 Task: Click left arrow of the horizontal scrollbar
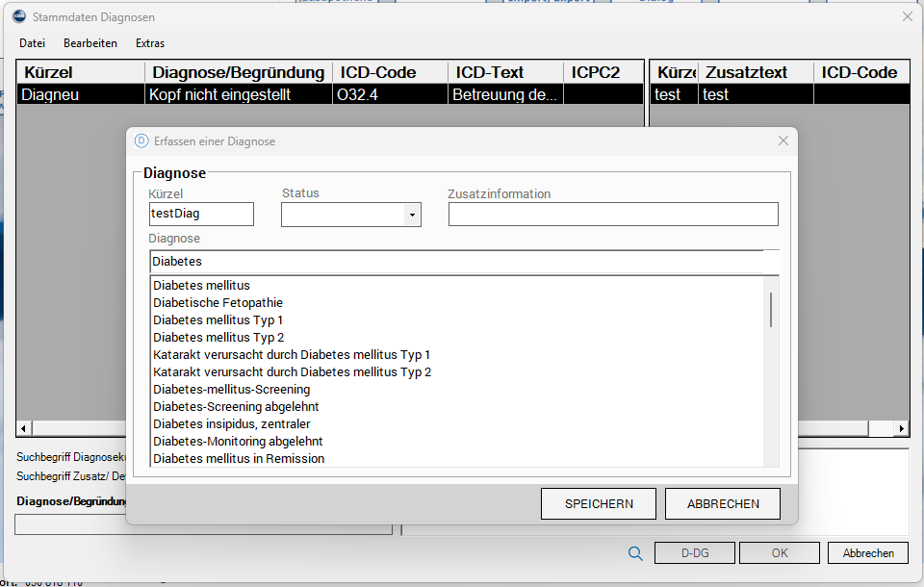[x=24, y=428]
